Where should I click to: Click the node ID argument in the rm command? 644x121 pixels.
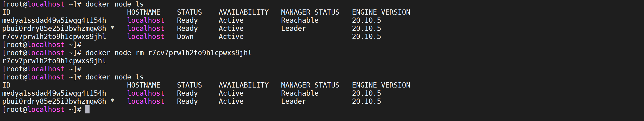pyautogui.click(x=200, y=53)
